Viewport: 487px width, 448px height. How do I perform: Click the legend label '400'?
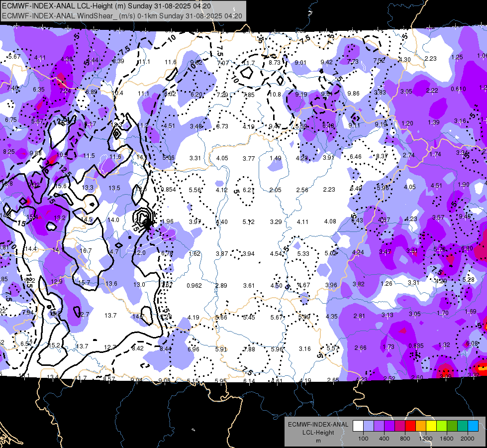[x=384, y=439]
